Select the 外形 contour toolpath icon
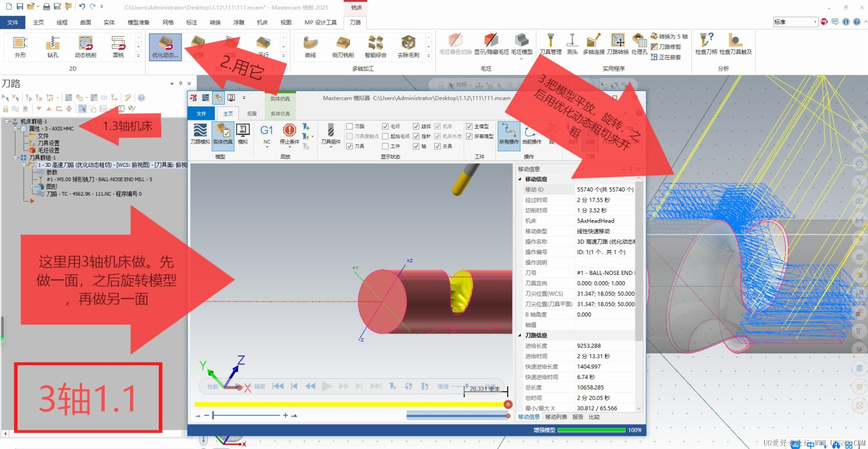This screenshot has height=449, width=868. pos(20,47)
